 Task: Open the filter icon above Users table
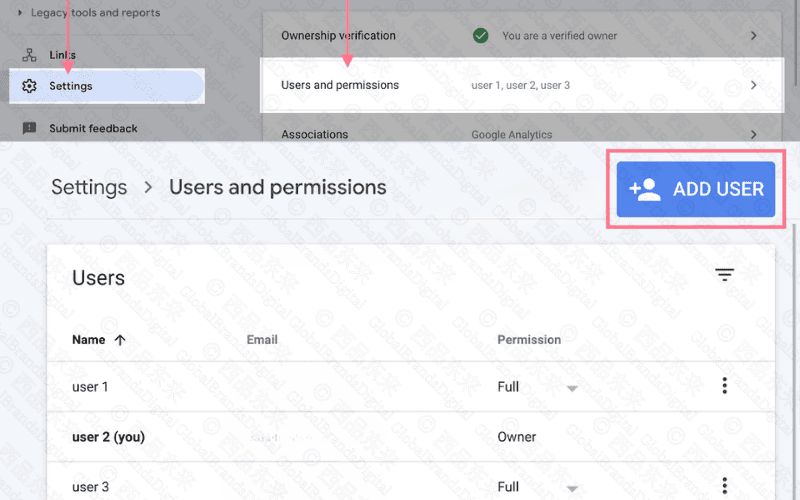725,276
